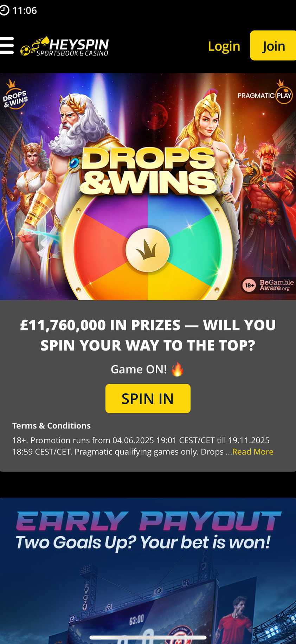Expand terms with Read More link
The width and height of the screenshot is (296, 644).
pos(253,452)
